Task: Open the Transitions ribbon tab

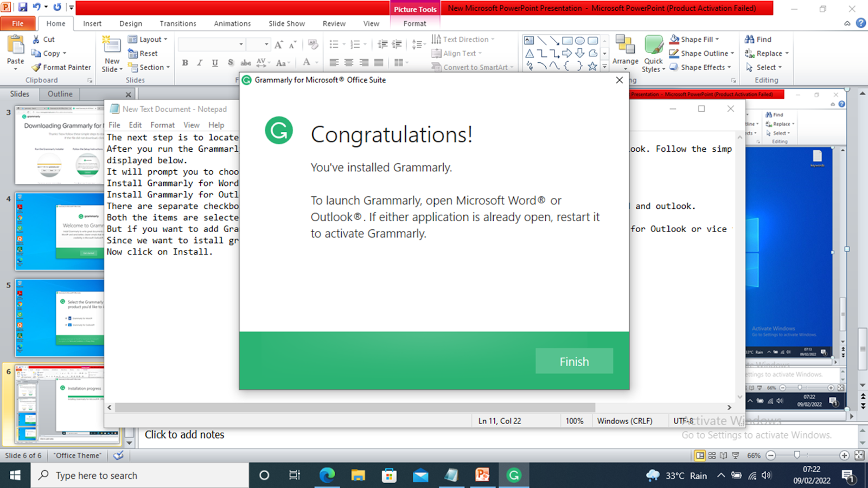Action: 178,23
